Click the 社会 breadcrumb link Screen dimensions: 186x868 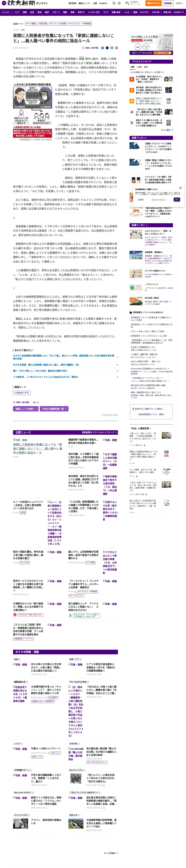pyautogui.click(x=23, y=30)
